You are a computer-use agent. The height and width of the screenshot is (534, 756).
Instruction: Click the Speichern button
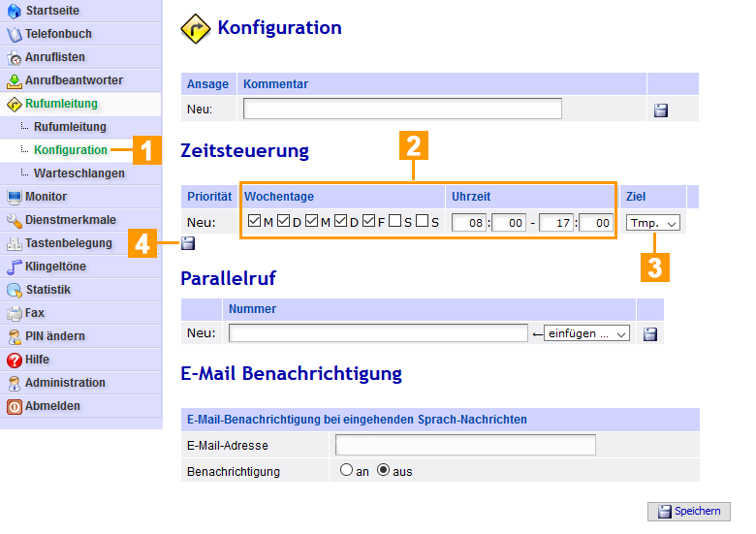point(689,512)
